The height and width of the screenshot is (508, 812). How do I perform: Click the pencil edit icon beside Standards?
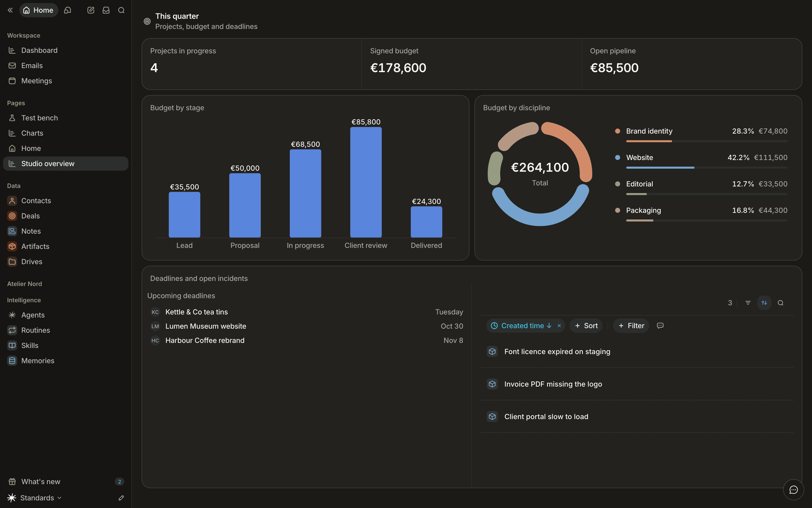pyautogui.click(x=121, y=498)
